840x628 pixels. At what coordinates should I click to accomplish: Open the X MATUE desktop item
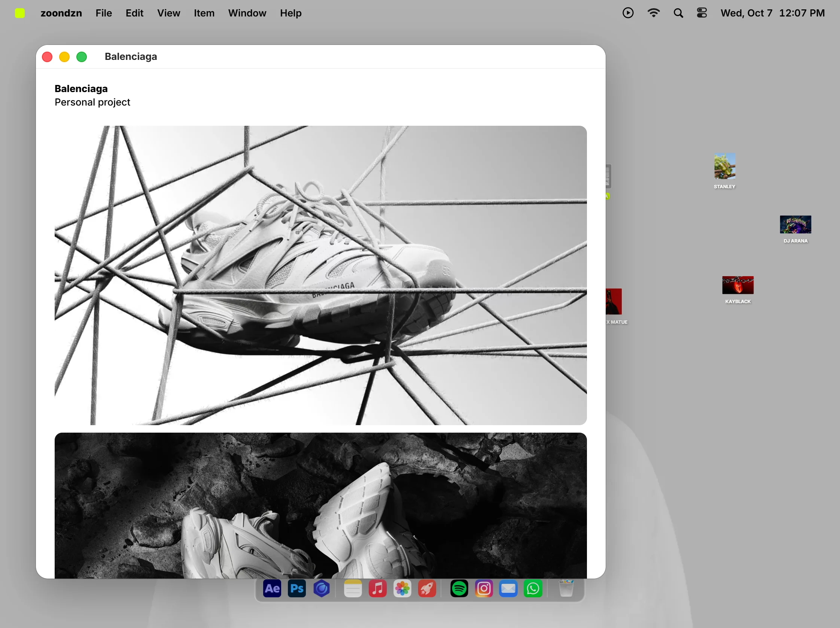coord(615,307)
